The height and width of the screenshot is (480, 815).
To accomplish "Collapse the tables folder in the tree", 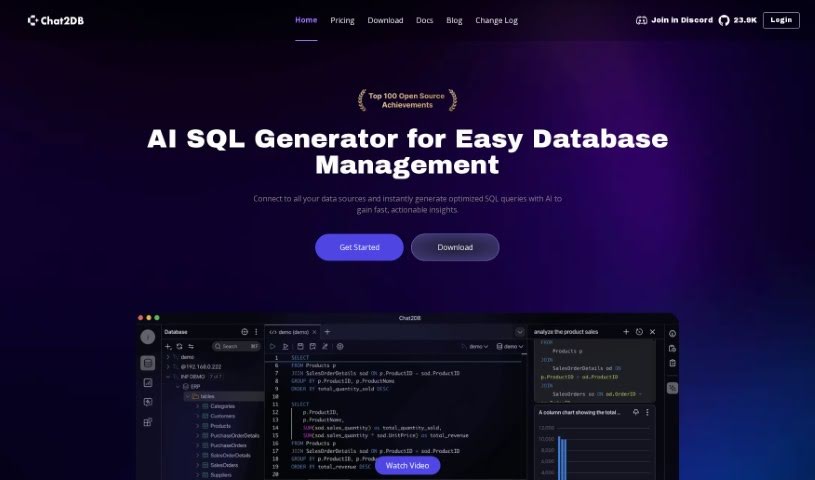I will (188, 396).
